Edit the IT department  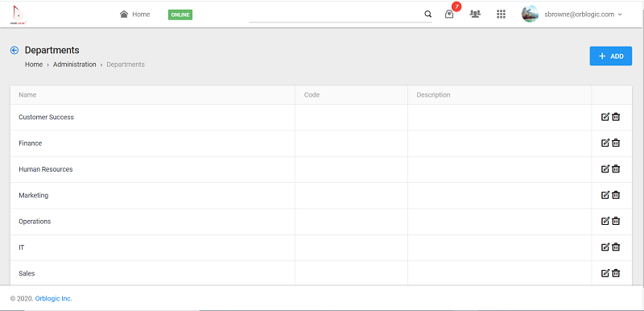point(605,247)
